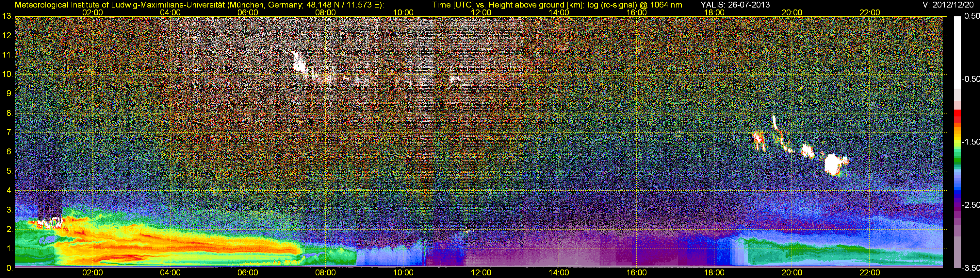This screenshot has width=980, height=278.
Task: Click the 13 km height axis label
Action: (x=7, y=16)
